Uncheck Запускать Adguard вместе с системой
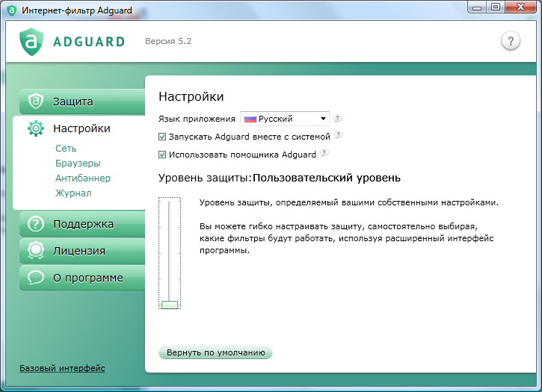This screenshot has height=392, width=542. [162, 137]
